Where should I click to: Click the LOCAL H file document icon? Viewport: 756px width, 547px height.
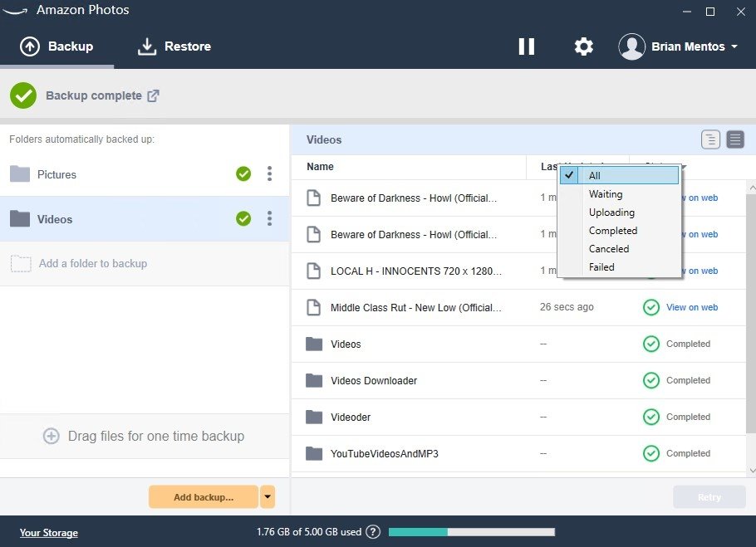[314, 271]
